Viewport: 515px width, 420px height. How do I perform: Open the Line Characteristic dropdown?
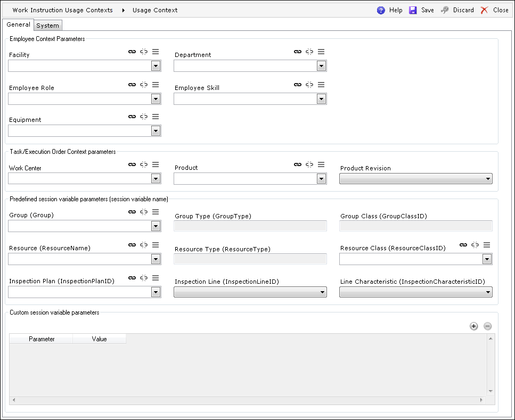[x=416, y=292]
